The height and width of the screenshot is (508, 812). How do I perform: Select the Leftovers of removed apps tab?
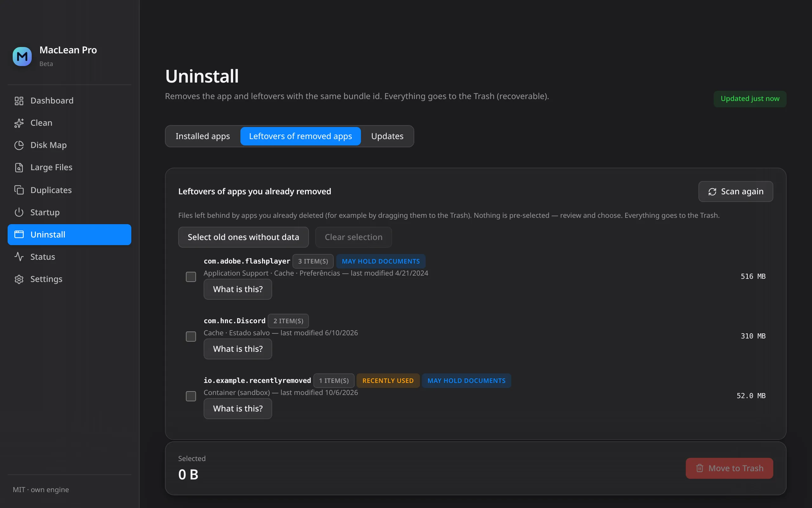[300, 136]
